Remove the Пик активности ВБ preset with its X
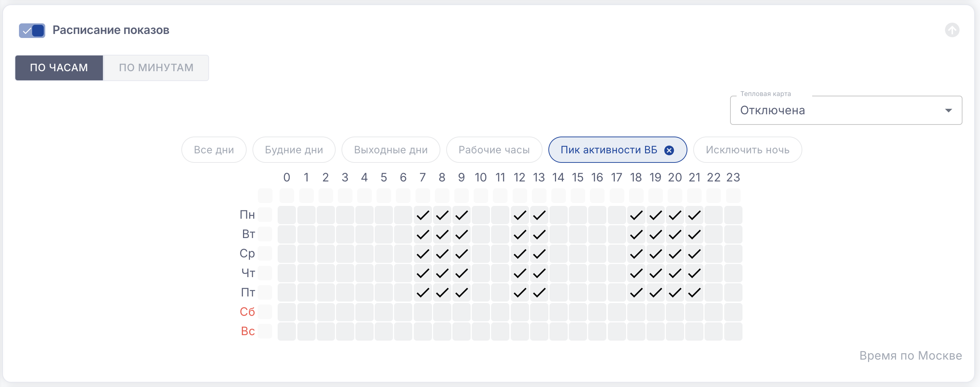 [668, 150]
